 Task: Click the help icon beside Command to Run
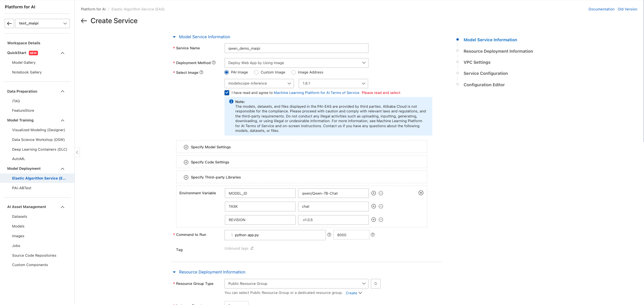tap(329, 235)
